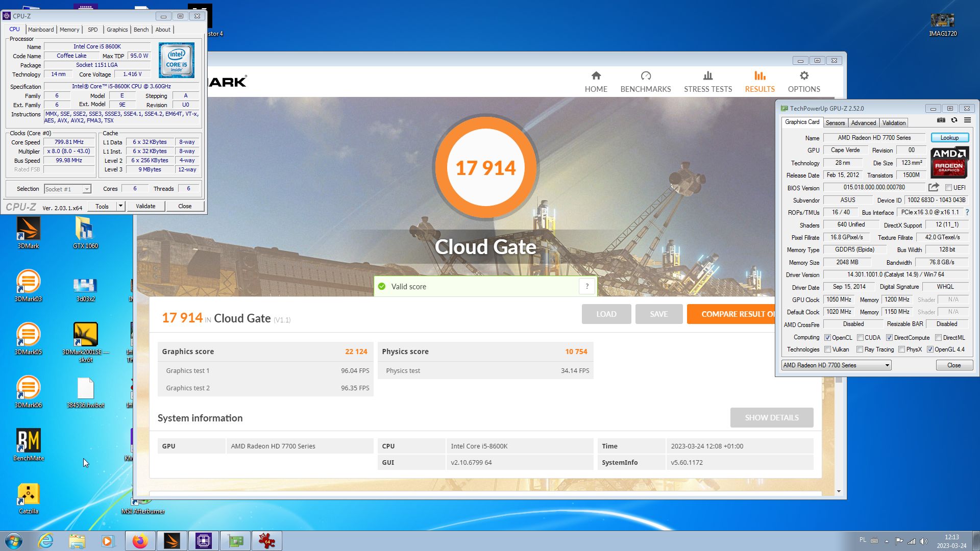
Task: Click SAVE button in 3DMark results
Action: pos(658,314)
